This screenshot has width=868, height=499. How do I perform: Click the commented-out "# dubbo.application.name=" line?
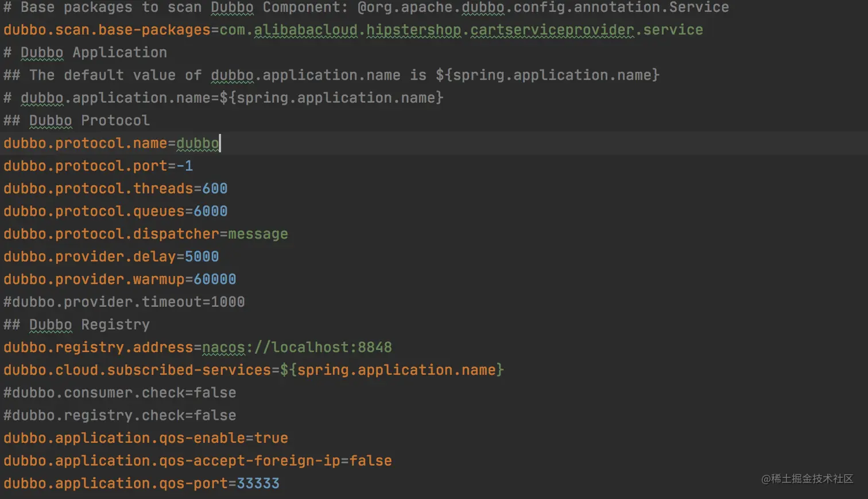coord(224,98)
